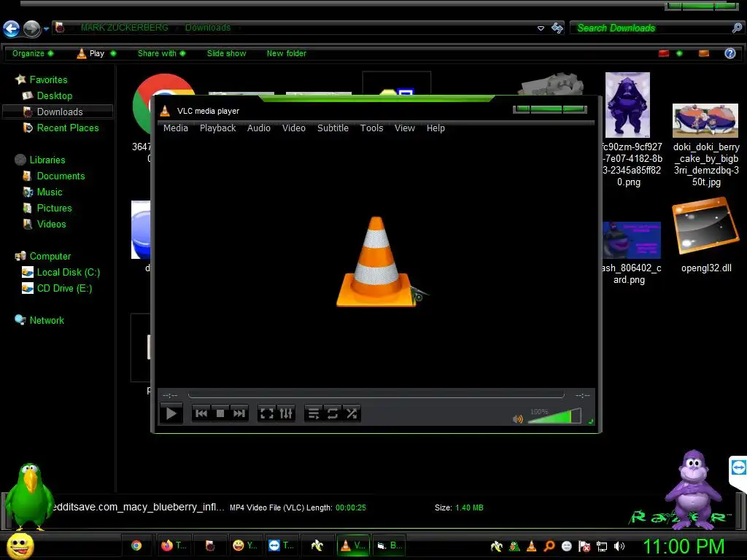Select Computer in navigation pane
The width and height of the screenshot is (747, 560).
(x=50, y=256)
